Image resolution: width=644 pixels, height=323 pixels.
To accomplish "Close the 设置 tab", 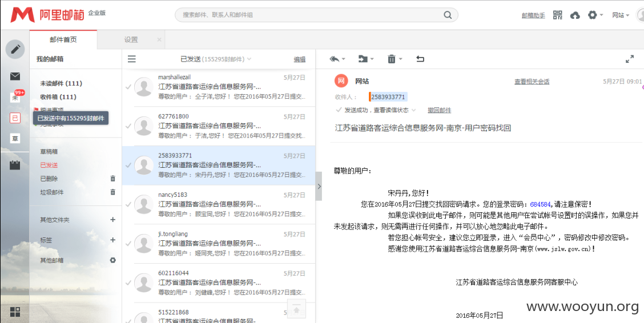I will (159, 40).
